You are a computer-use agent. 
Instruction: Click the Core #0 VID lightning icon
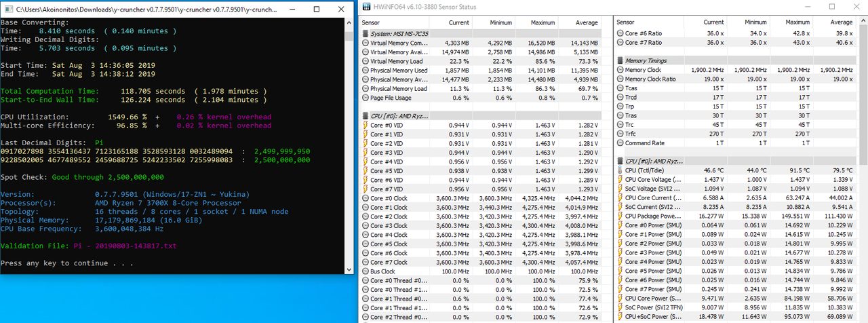[x=366, y=126]
